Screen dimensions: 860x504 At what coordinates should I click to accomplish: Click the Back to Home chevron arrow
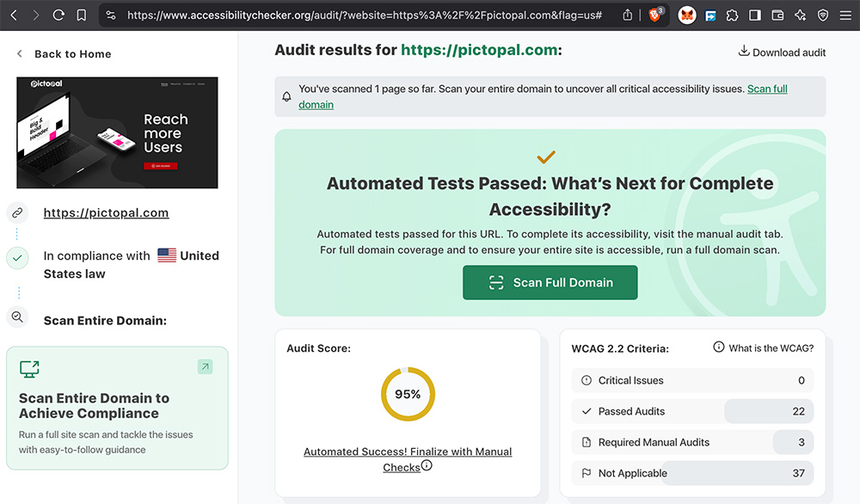click(x=20, y=53)
